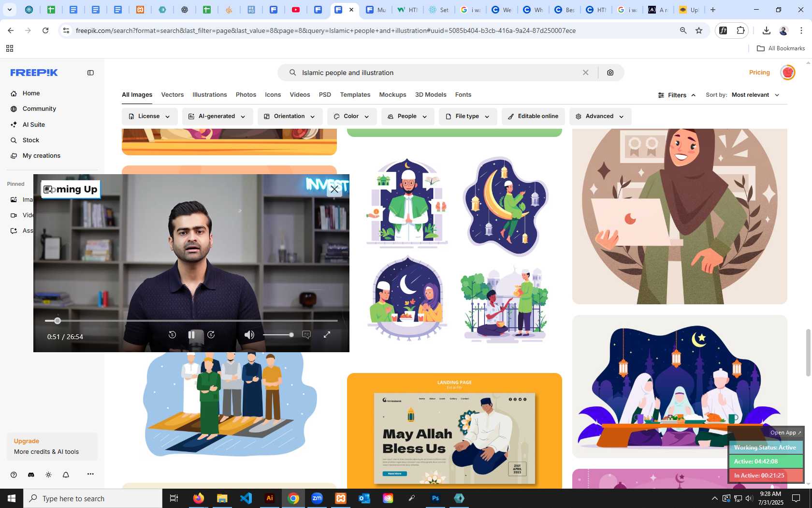Viewport: 812px width, 508px height.
Task: Toggle the Editable online filter
Action: coord(533,117)
